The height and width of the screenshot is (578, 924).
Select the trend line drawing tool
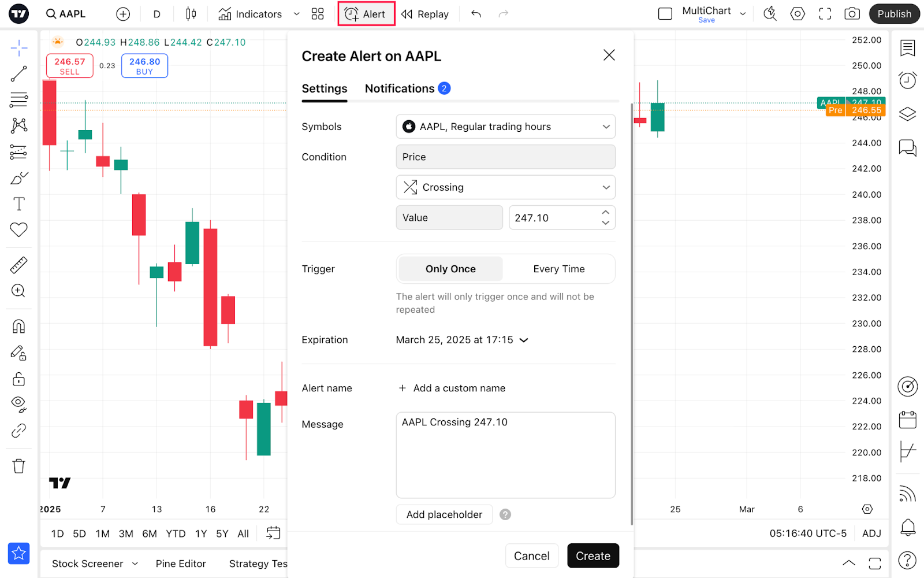pyautogui.click(x=19, y=74)
